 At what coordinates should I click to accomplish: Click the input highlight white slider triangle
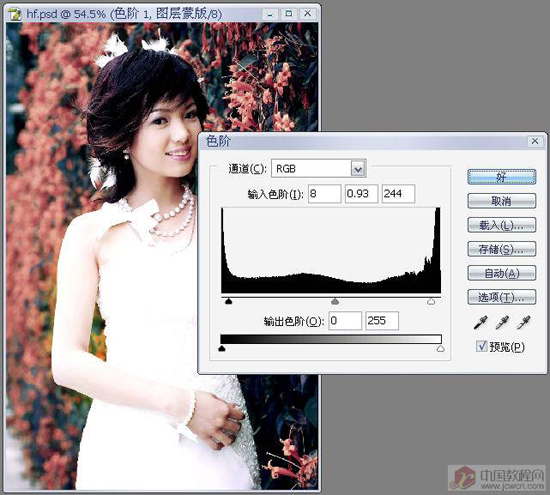(x=431, y=301)
